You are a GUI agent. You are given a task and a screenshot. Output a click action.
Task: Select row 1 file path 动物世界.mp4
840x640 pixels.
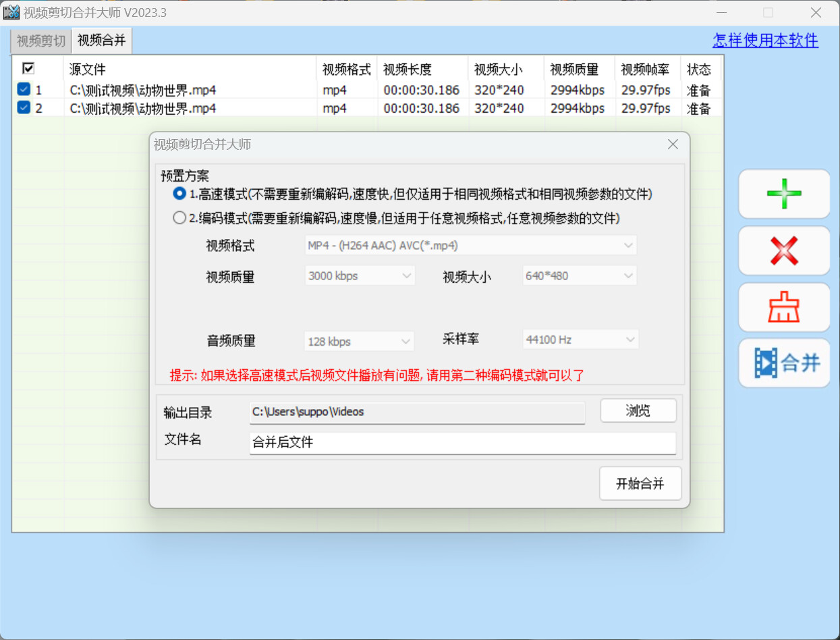point(143,90)
